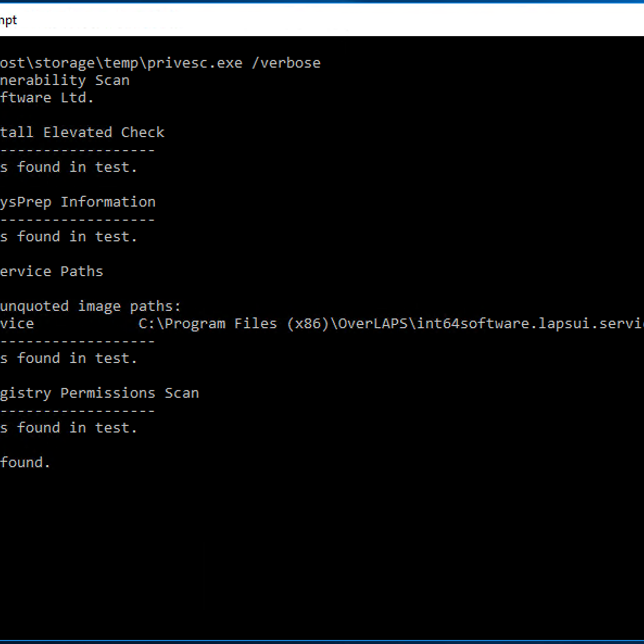This screenshot has width=644, height=644.
Task: Click the final "found." summary line
Action: tap(25, 463)
